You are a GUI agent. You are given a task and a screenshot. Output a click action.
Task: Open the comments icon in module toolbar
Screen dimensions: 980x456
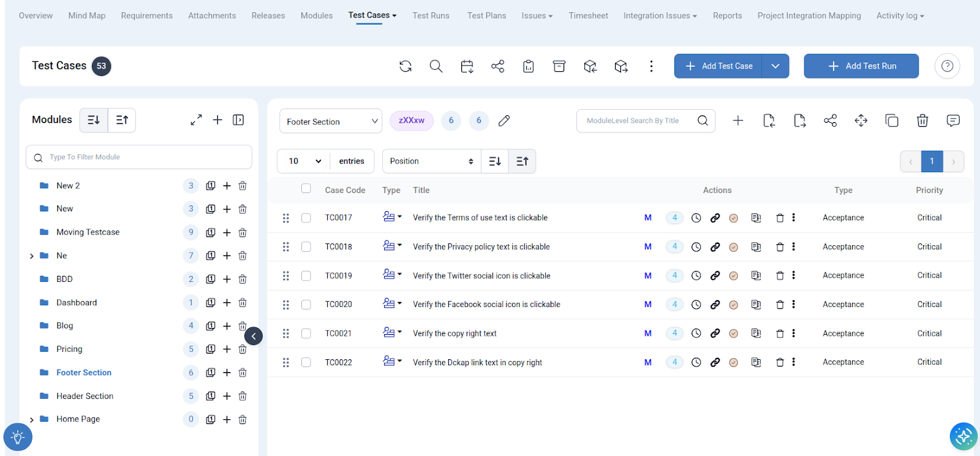pyautogui.click(x=953, y=121)
